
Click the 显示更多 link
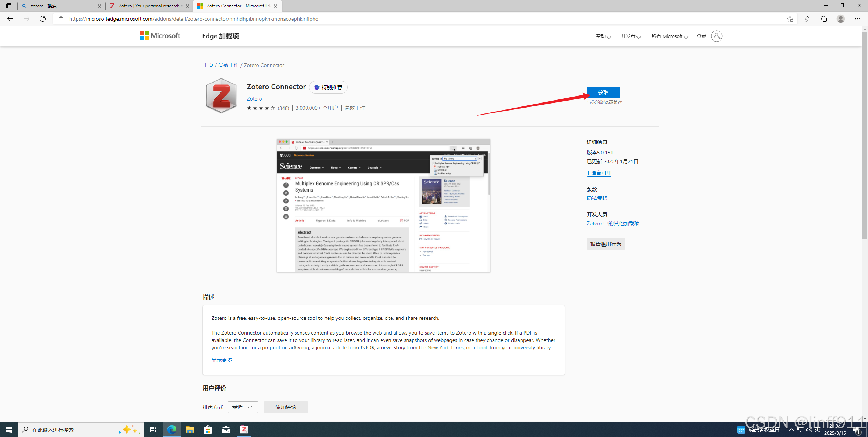pos(222,360)
